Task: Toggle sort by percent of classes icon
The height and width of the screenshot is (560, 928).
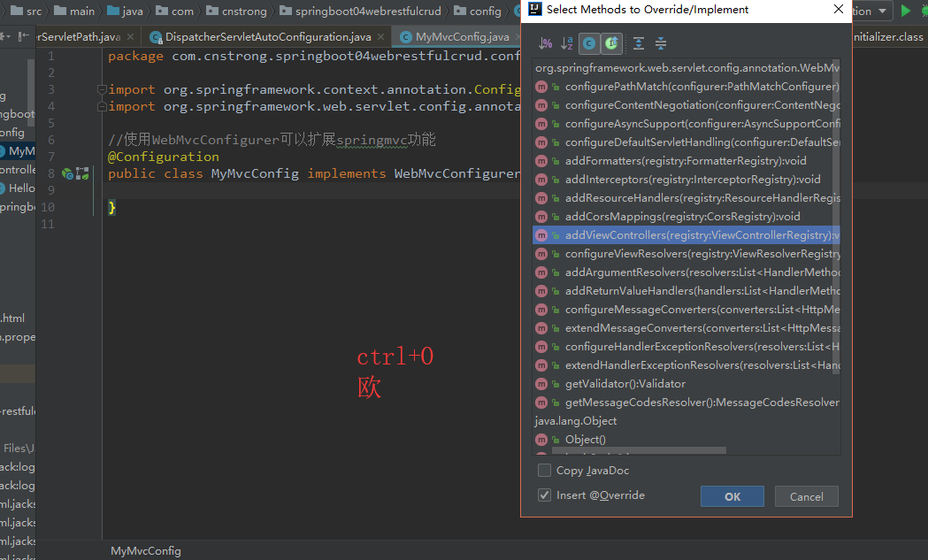Action: point(545,43)
